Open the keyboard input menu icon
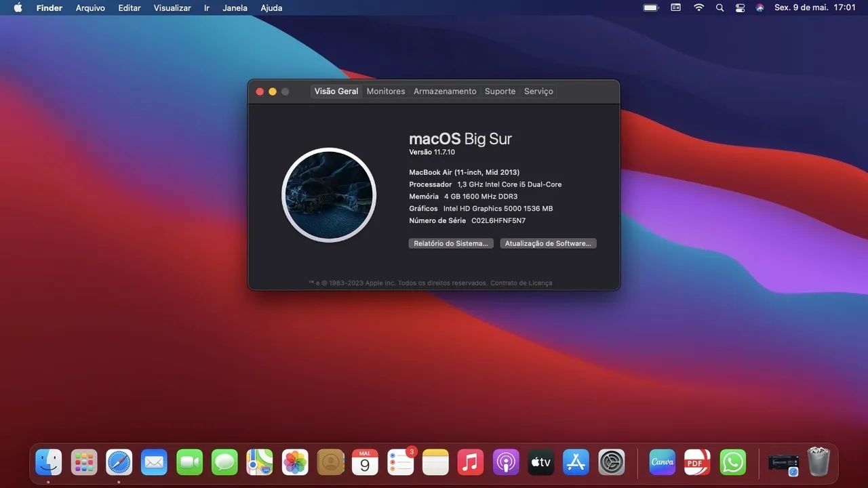Viewport: 868px width, 488px height. click(675, 7)
